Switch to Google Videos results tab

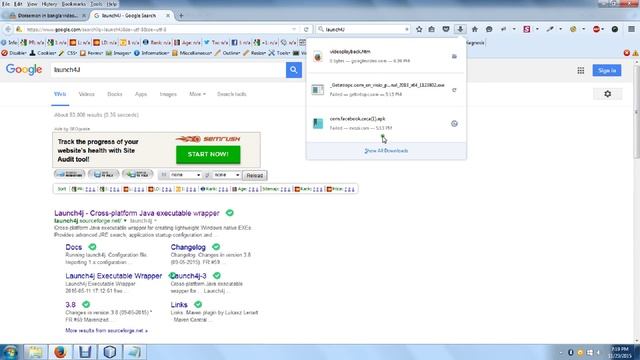click(x=86, y=94)
